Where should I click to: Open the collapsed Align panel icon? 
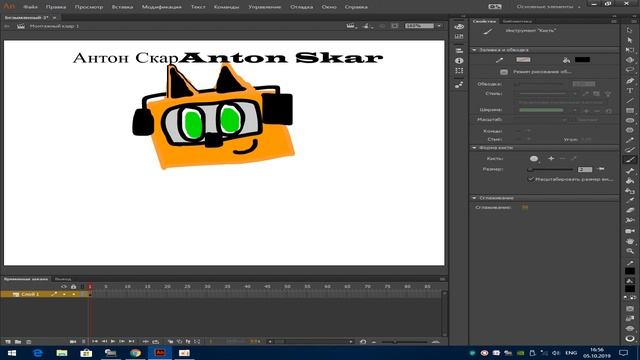pyautogui.click(x=459, y=50)
